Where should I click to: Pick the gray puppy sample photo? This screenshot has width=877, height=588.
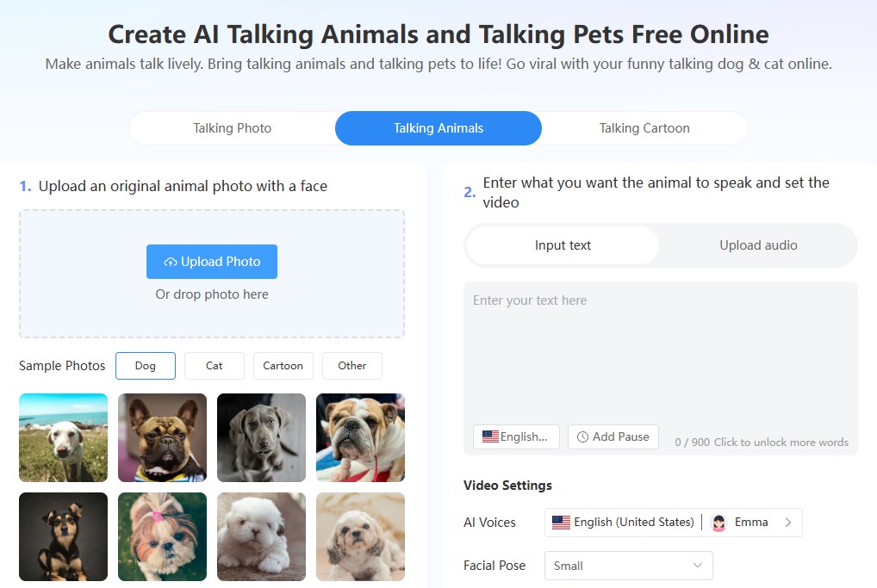point(261,437)
